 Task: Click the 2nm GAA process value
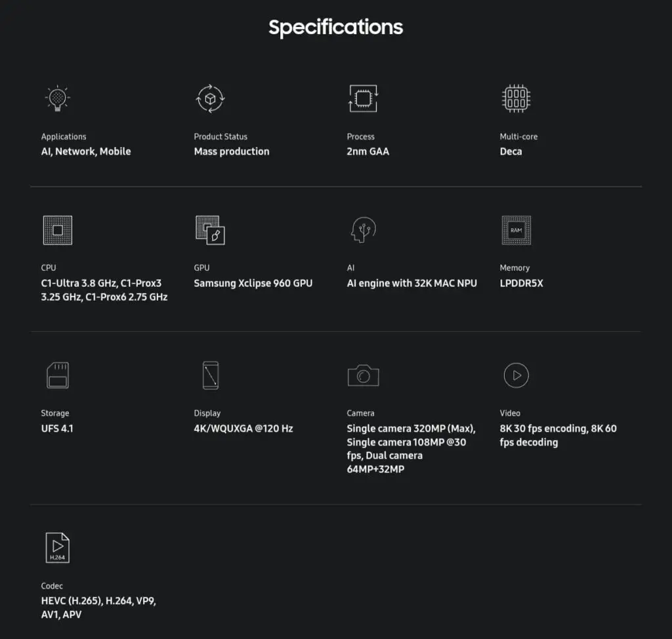(367, 152)
